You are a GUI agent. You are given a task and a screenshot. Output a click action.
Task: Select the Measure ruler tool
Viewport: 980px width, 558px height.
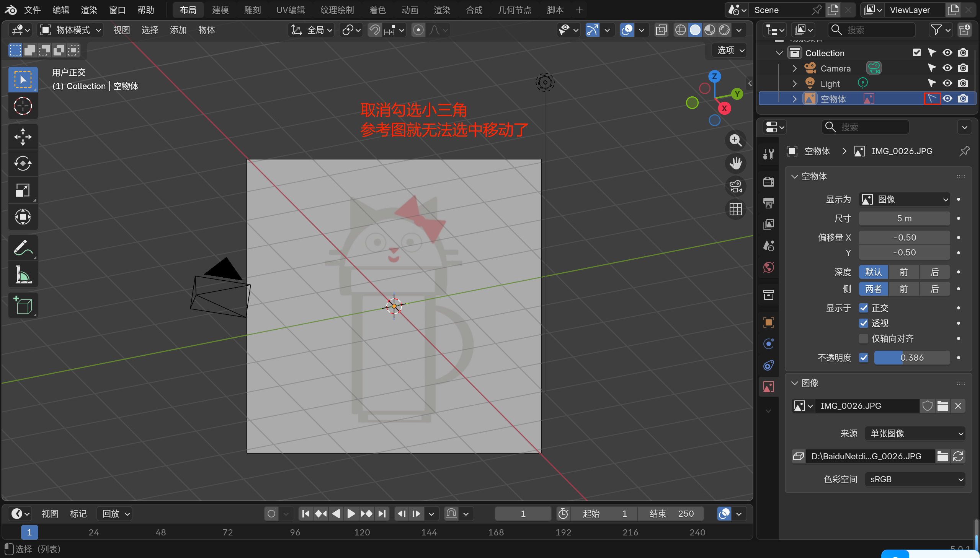click(23, 274)
